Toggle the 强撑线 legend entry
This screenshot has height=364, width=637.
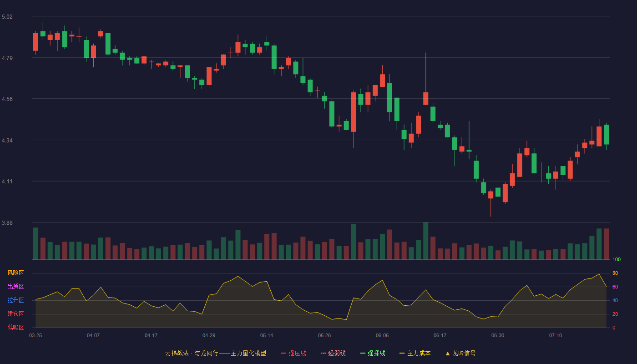pyautogui.click(x=373, y=353)
